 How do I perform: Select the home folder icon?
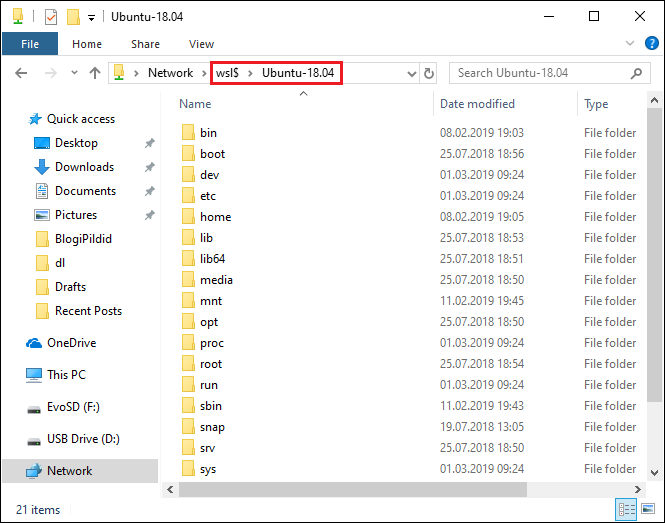click(x=188, y=216)
